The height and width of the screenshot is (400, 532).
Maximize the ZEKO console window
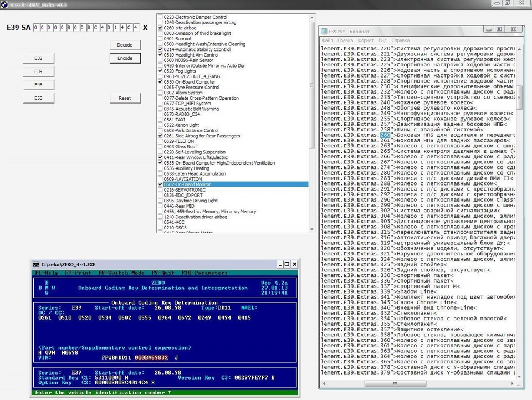[287, 264]
